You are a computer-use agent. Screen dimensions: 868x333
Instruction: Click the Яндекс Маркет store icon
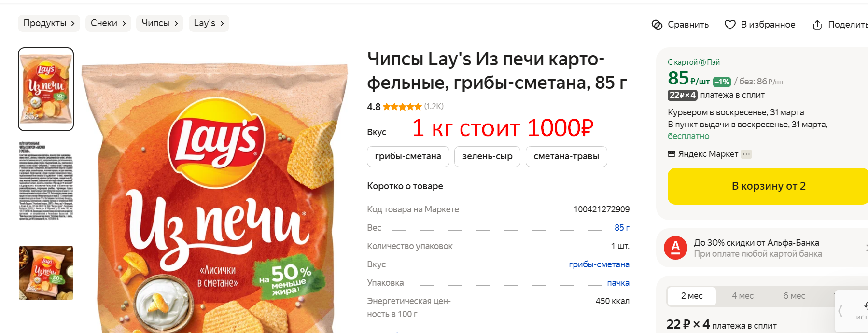[x=672, y=154]
